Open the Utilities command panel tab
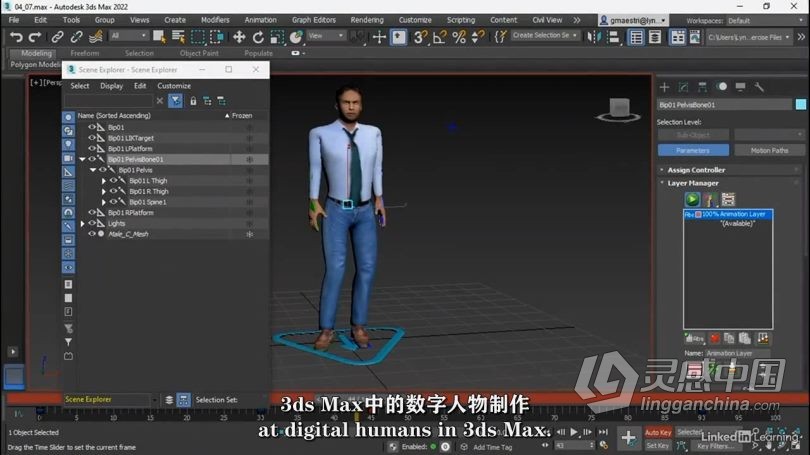This screenshot has height=455, width=810. coord(759,87)
